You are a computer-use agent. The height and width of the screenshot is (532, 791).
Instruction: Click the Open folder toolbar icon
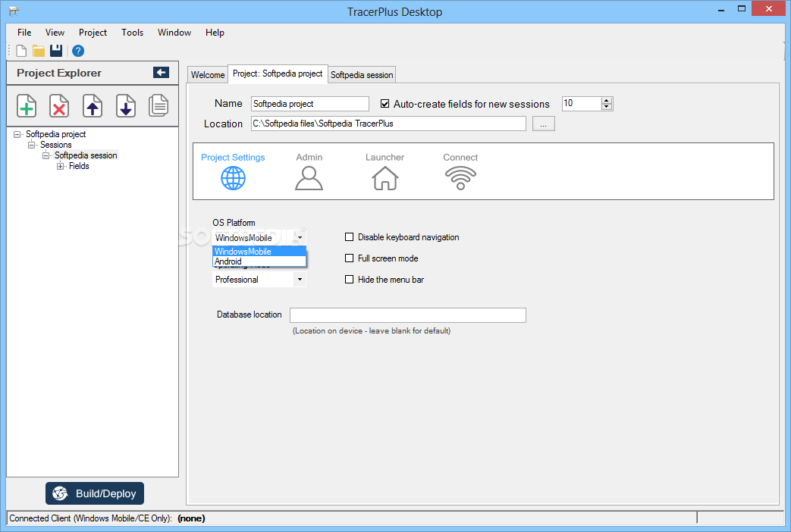click(x=39, y=51)
